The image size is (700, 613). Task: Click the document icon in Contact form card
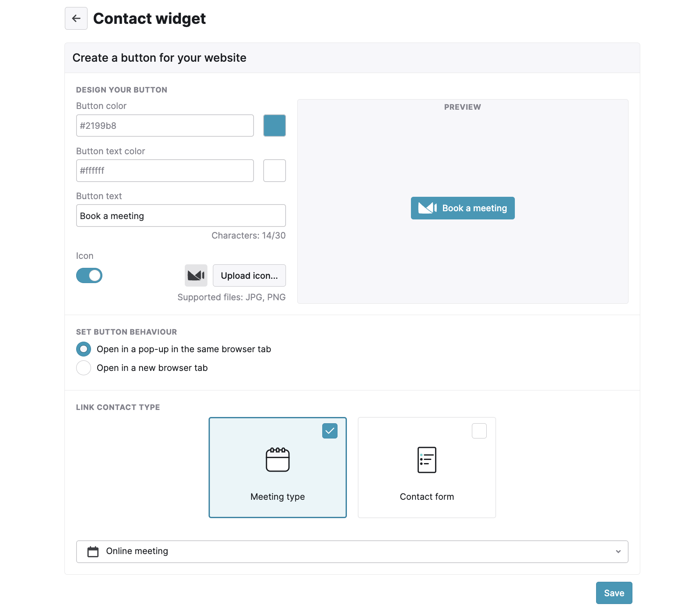(427, 460)
